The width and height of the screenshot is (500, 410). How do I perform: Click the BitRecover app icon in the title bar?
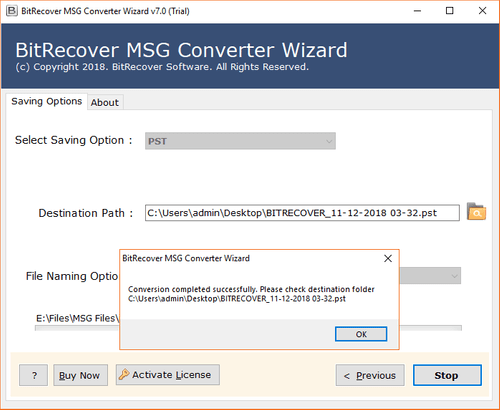(12, 11)
